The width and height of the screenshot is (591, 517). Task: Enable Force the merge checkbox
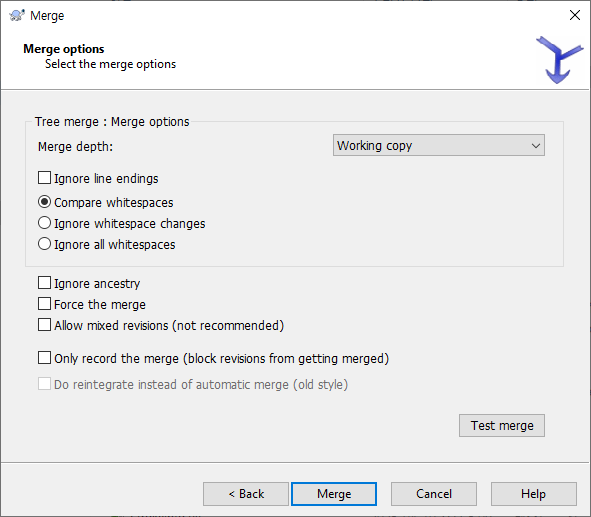(44, 304)
